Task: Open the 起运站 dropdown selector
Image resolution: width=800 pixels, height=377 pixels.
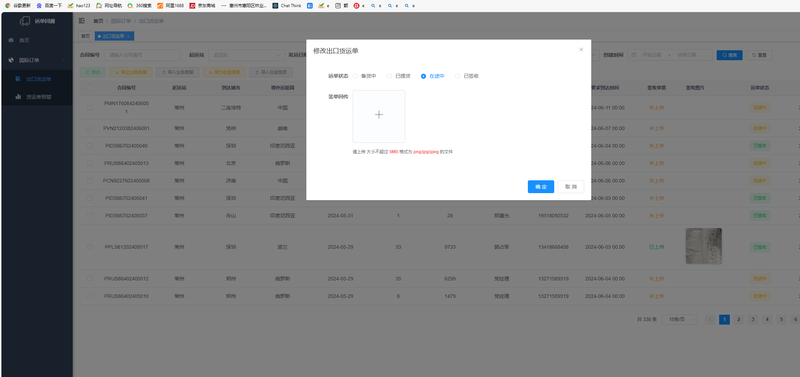Action: (x=246, y=55)
